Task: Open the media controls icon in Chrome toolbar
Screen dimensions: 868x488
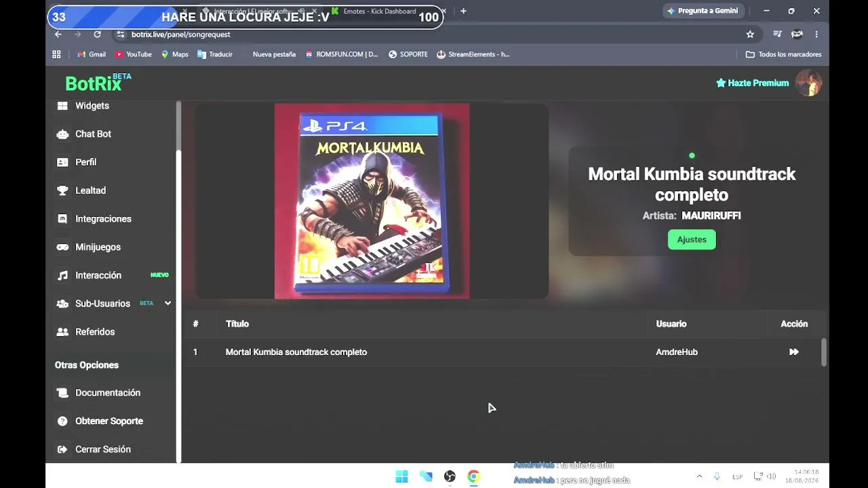Action: (777, 35)
